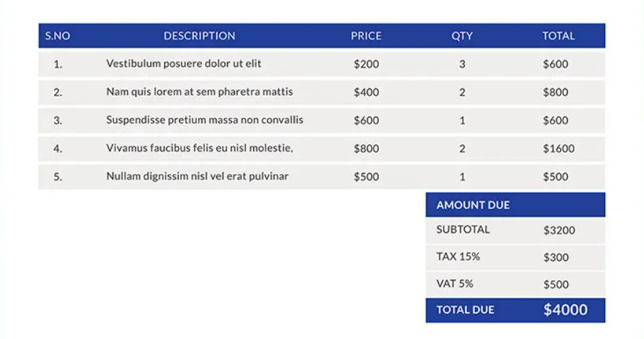
Task: Click the VAT 5% label
Action: pyautogui.click(x=455, y=284)
